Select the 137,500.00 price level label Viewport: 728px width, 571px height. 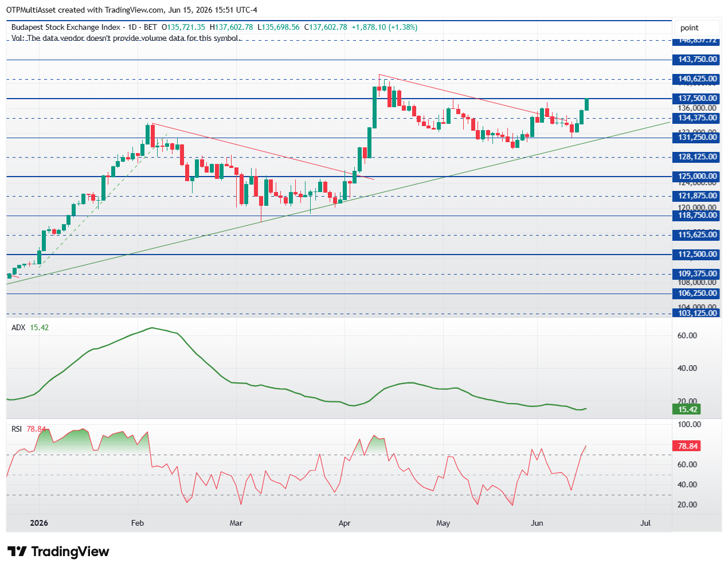tap(697, 99)
